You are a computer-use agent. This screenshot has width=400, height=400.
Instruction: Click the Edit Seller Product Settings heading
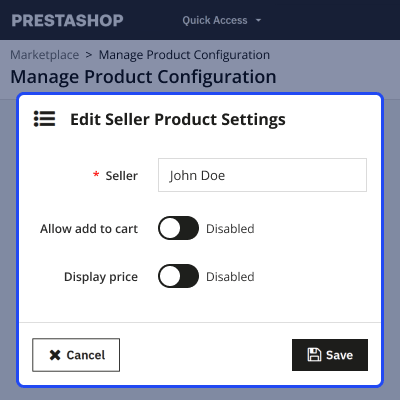click(x=178, y=120)
